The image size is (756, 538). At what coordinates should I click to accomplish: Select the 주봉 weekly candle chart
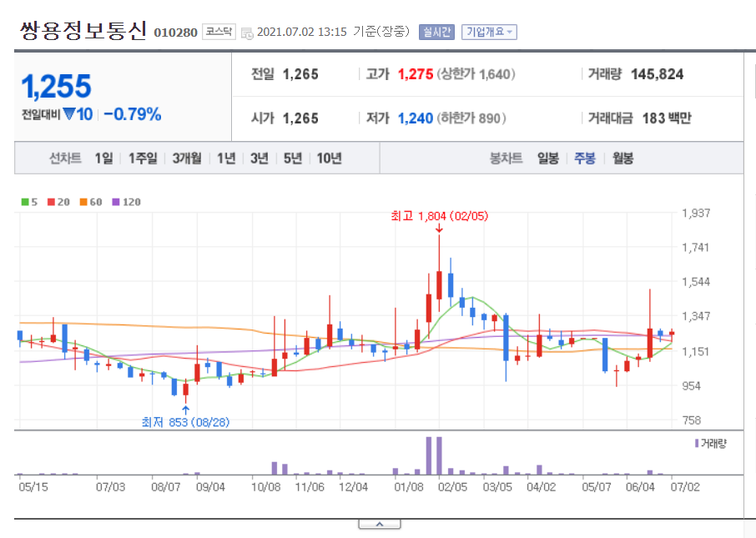tap(585, 158)
